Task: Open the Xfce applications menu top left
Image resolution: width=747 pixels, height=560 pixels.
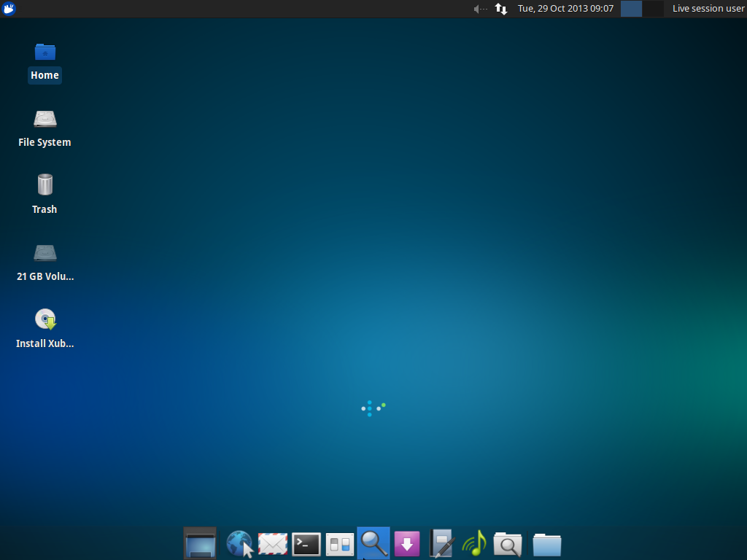Action: pos(8,9)
